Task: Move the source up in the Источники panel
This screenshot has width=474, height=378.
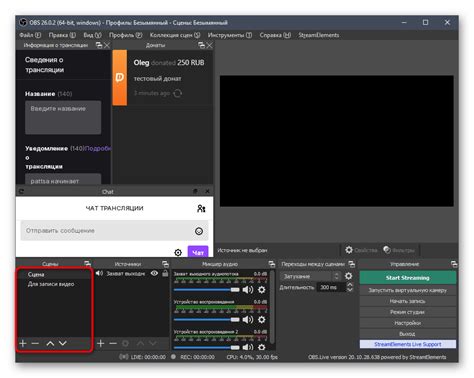Action: [x=140, y=343]
